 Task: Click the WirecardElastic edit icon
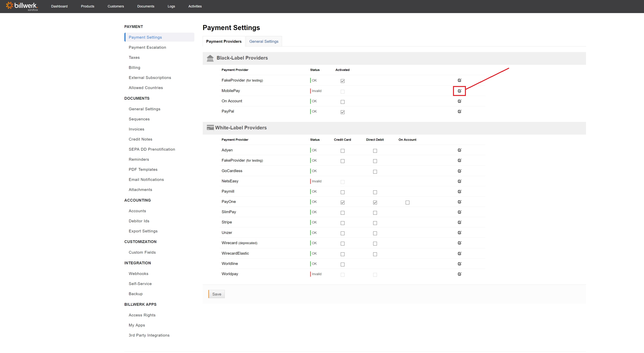(x=460, y=254)
